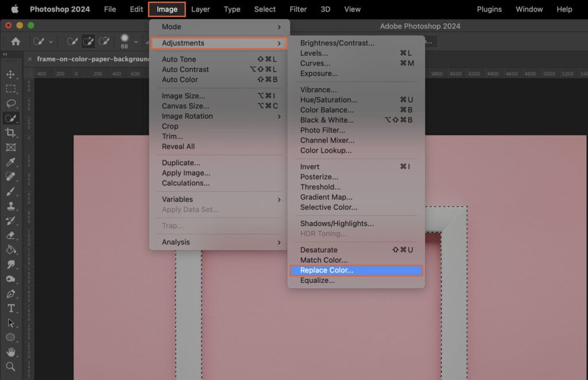
Task: Click the Home icon in the options bar
Action: tap(16, 41)
